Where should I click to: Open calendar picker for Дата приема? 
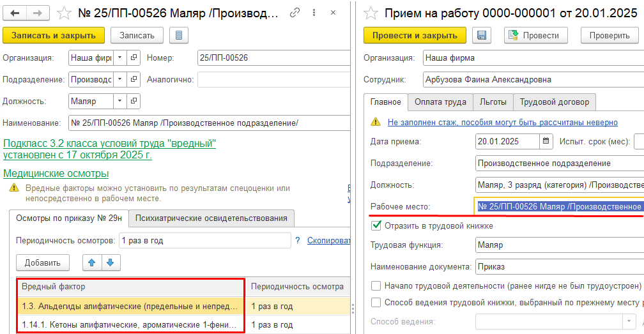click(546, 141)
